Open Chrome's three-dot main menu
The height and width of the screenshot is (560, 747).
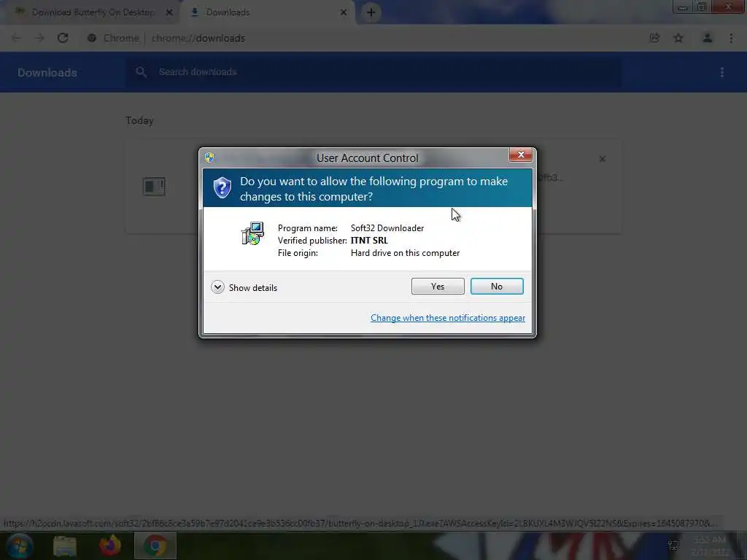[x=731, y=38]
